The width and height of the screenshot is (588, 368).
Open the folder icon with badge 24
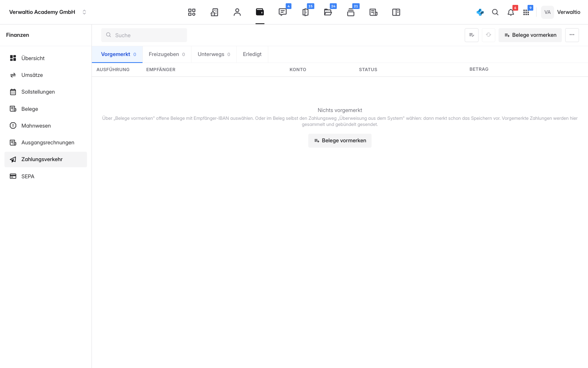(328, 12)
